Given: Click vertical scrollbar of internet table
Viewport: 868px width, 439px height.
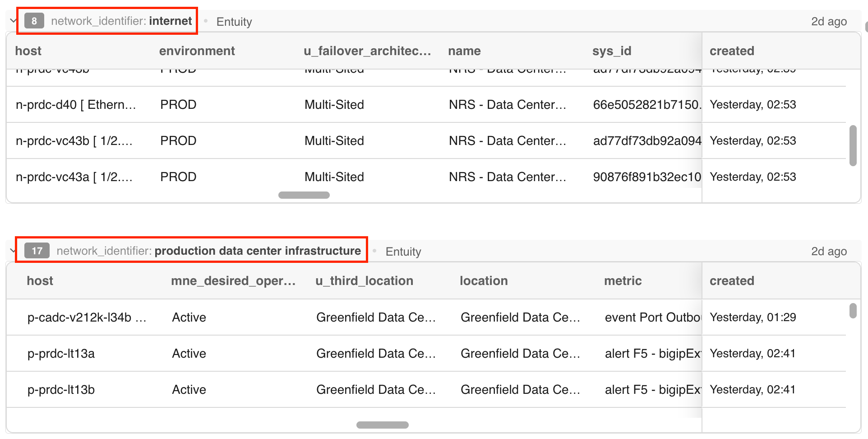Looking at the screenshot, I should coord(853,145).
